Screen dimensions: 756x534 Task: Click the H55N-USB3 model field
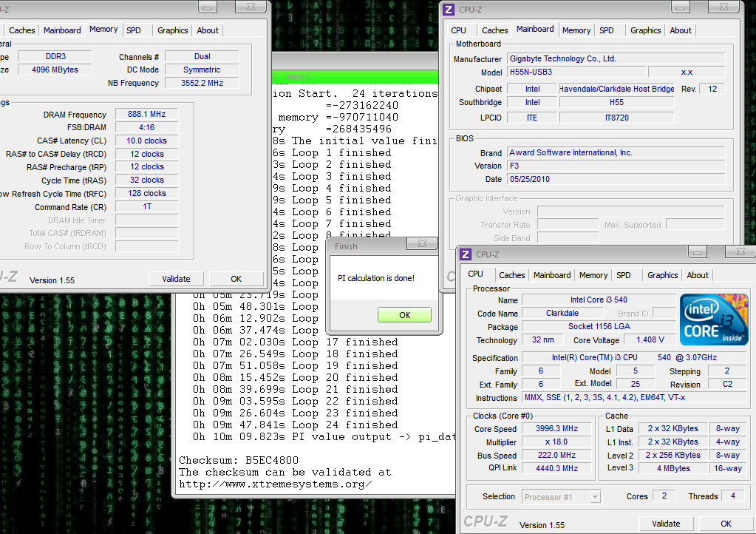pyautogui.click(x=576, y=72)
